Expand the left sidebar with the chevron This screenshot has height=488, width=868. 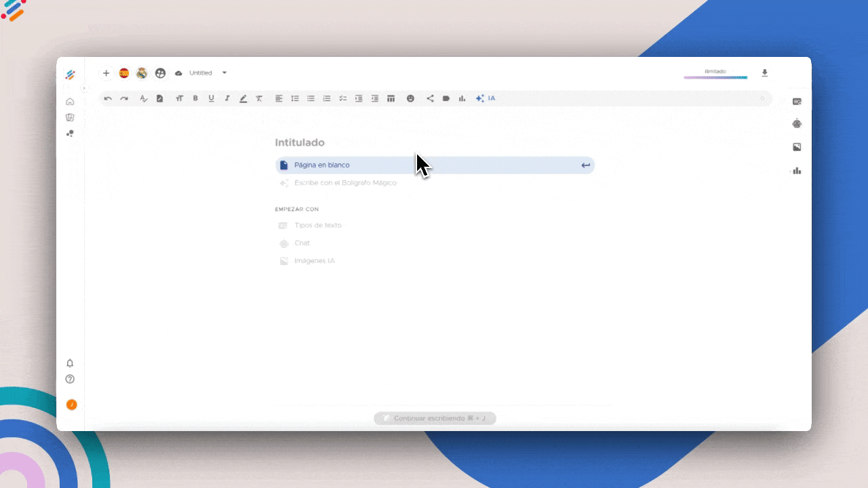(x=84, y=88)
